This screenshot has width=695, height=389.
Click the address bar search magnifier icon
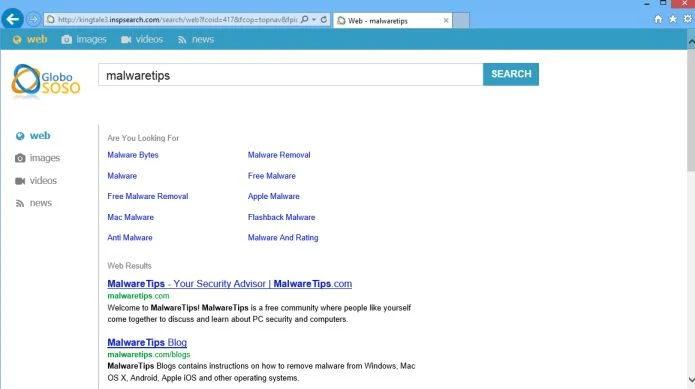(x=305, y=19)
